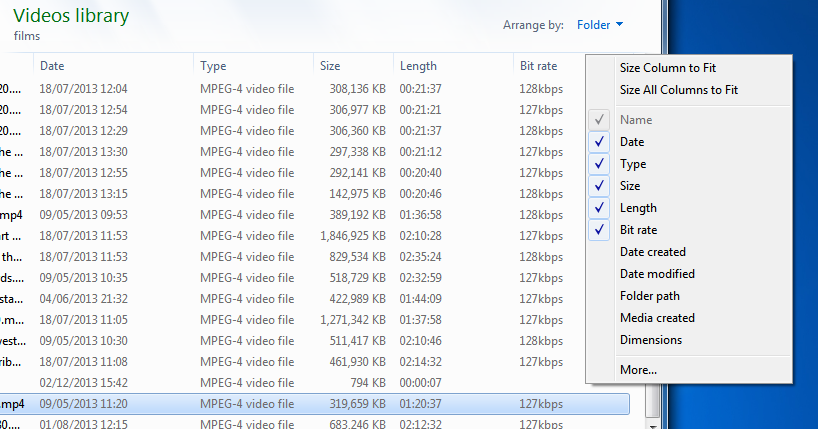This screenshot has height=429, width=818.
Task: Show the Folder path column
Action: click(x=650, y=296)
